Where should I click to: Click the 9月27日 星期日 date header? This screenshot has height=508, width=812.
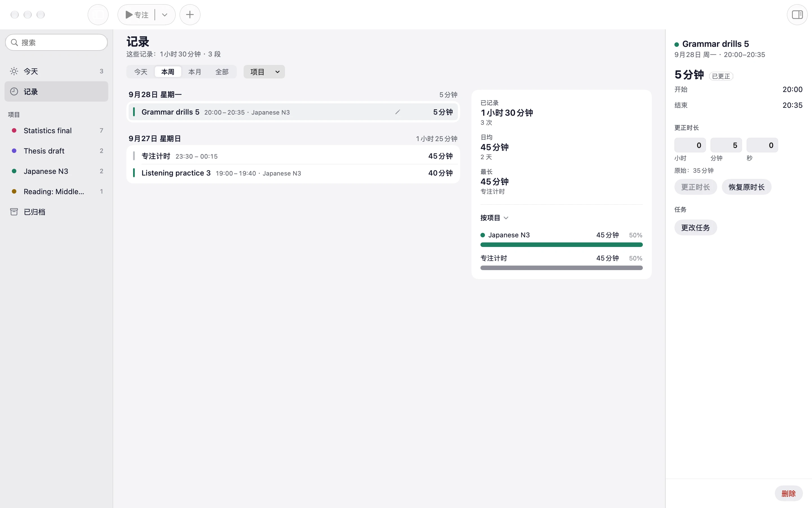(x=155, y=139)
